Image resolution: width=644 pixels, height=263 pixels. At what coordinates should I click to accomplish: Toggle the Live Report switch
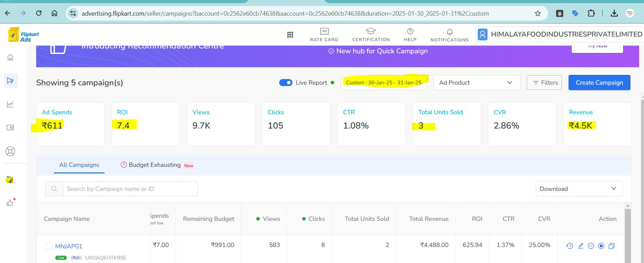tap(286, 83)
